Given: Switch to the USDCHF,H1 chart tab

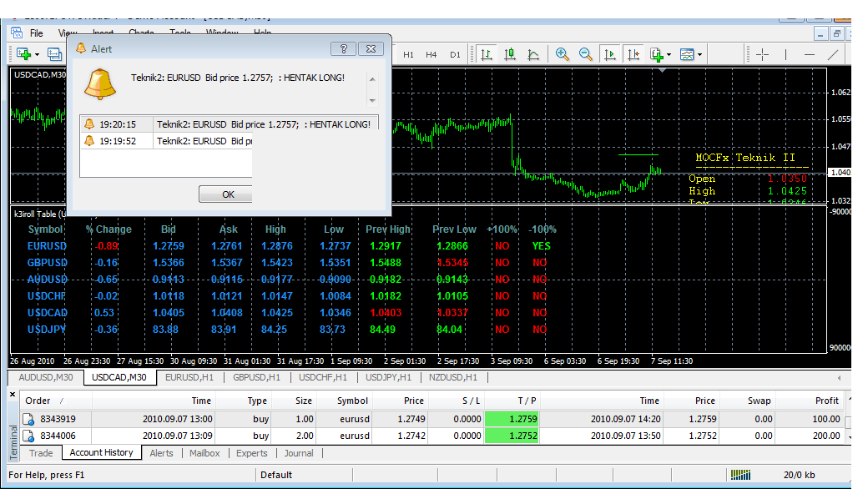Looking at the screenshot, I should 323,377.
